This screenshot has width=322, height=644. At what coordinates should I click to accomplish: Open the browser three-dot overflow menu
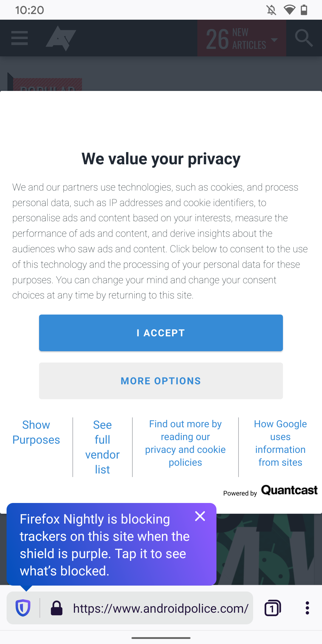[308, 608]
